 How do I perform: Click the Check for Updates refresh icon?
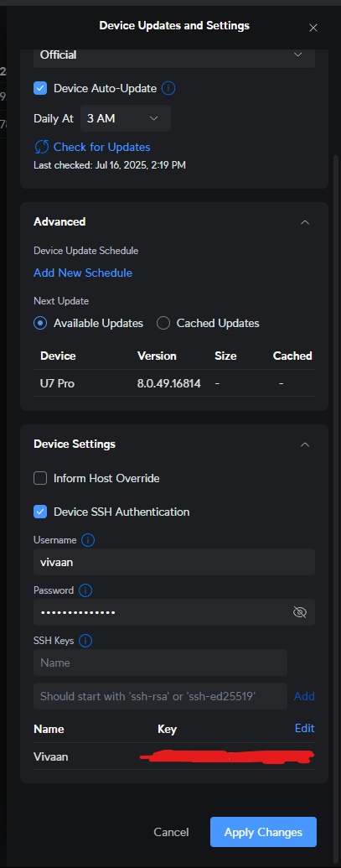[41, 147]
